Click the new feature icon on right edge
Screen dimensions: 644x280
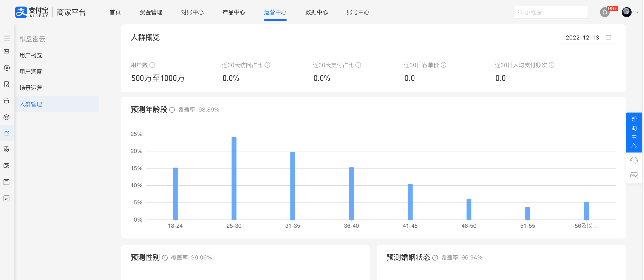[634, 176]
